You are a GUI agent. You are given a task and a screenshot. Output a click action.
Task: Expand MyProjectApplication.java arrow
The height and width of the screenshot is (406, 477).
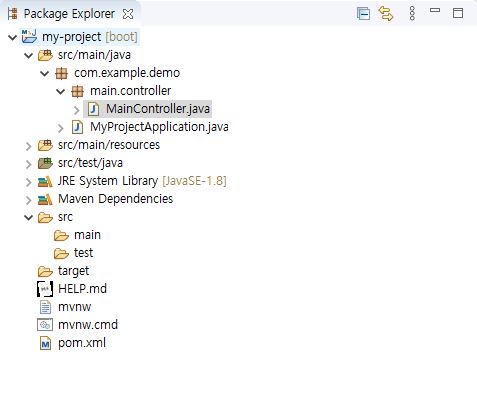pyautogui.click(x=61, y=128)
